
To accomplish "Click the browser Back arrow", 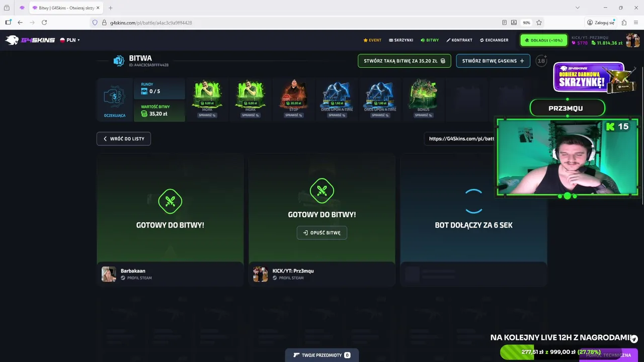I will pyautogui.click(x=20, y=23).
